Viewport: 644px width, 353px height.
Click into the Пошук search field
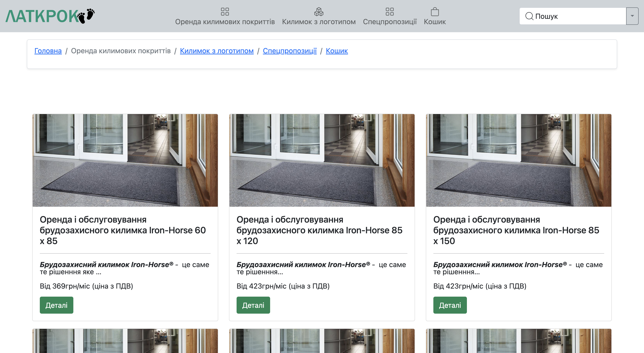[572, 16]
